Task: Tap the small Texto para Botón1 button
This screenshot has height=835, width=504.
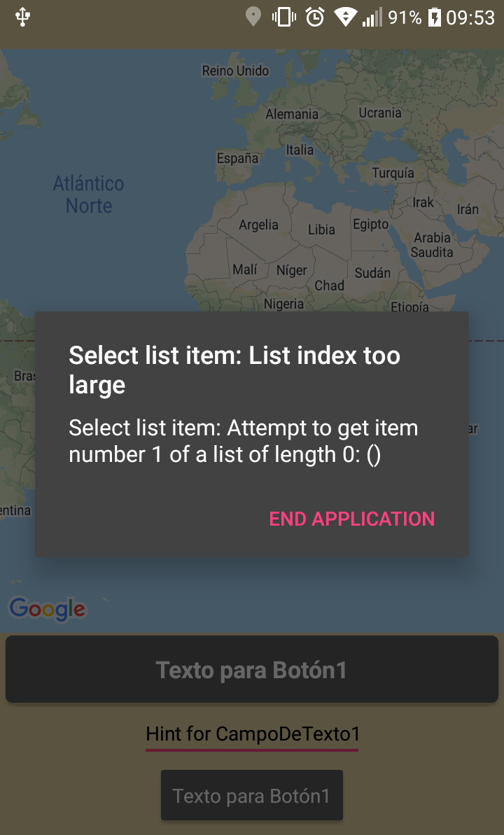Action: pos(251,796)
